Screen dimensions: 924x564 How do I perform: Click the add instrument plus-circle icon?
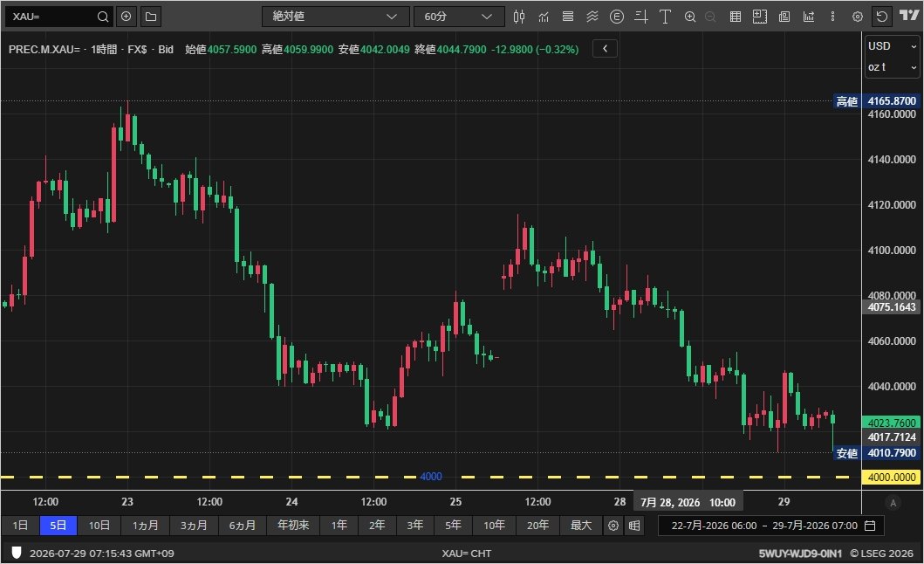(x=127, y=17)
